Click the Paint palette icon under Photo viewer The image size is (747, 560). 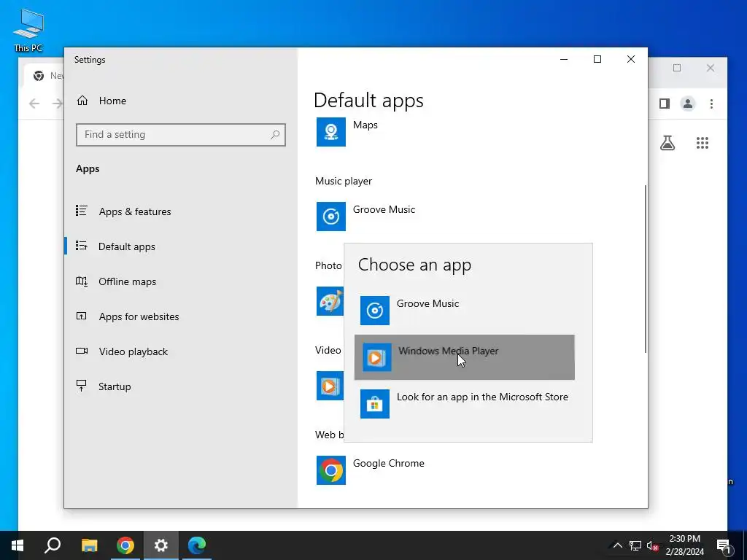pyautogui.click(x=330, y=301)
